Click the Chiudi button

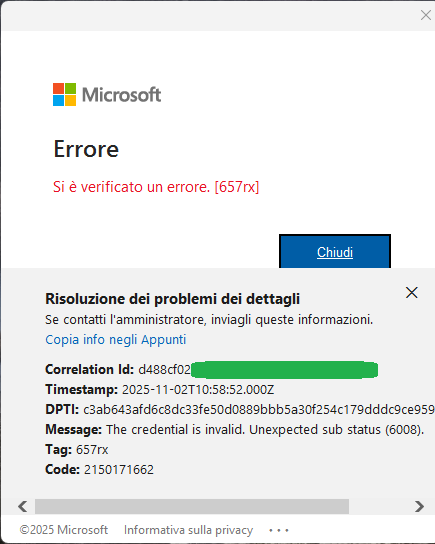(335, 252)
